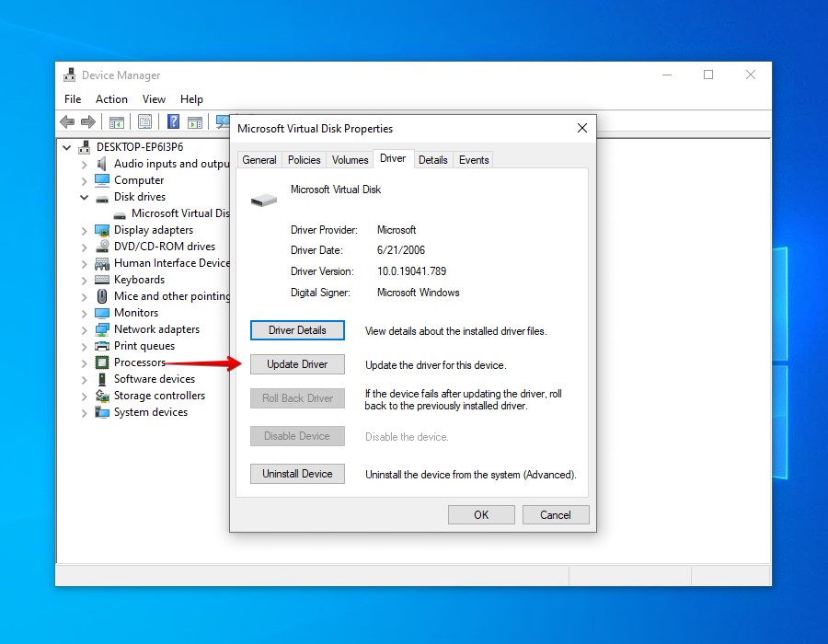Viewport: 828px width, 644px height.
Task: Expand Audio inputs and outputs node
Action: pyautogui.click(x=84, y=164)
